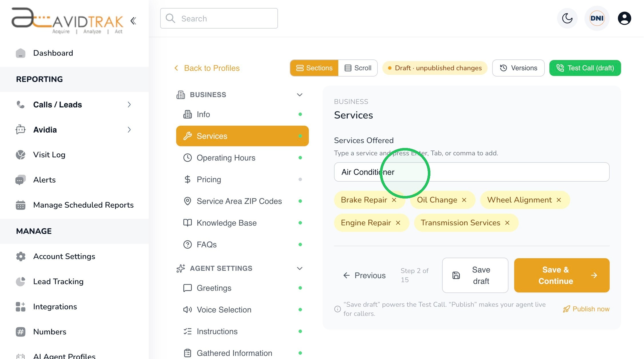This screenshot has width=644, height=359.
Task: Open the Service Area ZIP Codes section
Action: (x=243, y=201)
